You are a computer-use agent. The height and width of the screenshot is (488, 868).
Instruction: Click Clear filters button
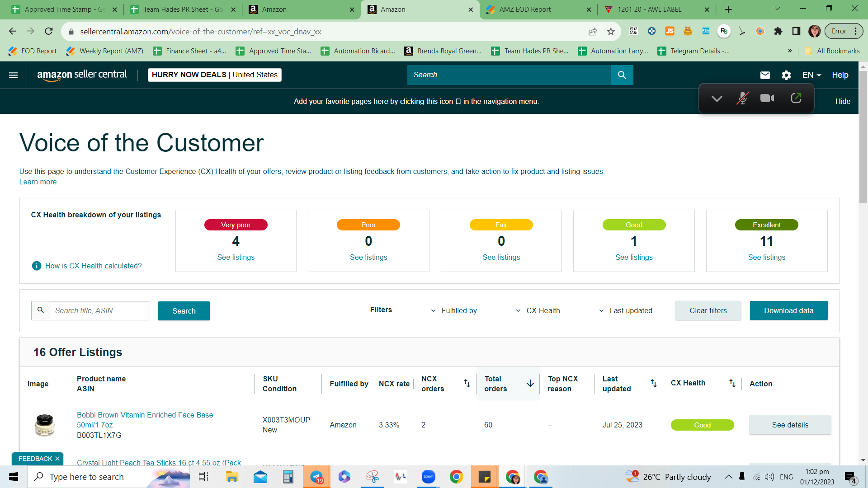(x=708, y=310)
